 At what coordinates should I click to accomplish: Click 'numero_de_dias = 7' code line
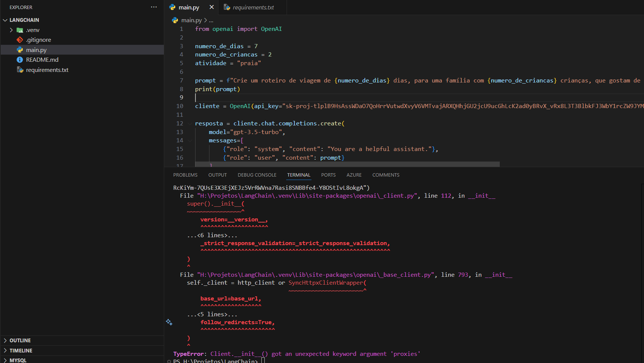(x=226, y=46)
